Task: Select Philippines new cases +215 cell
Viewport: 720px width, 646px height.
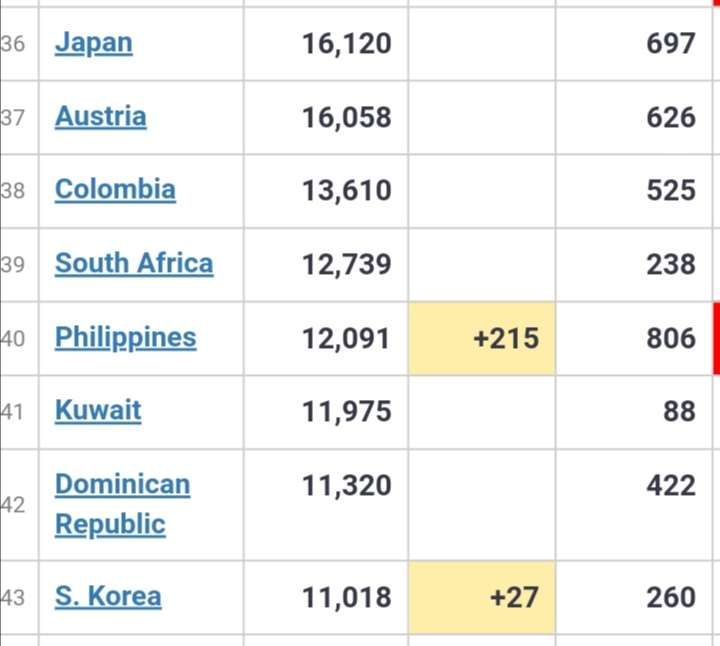Action: click(x=482, y=338)
